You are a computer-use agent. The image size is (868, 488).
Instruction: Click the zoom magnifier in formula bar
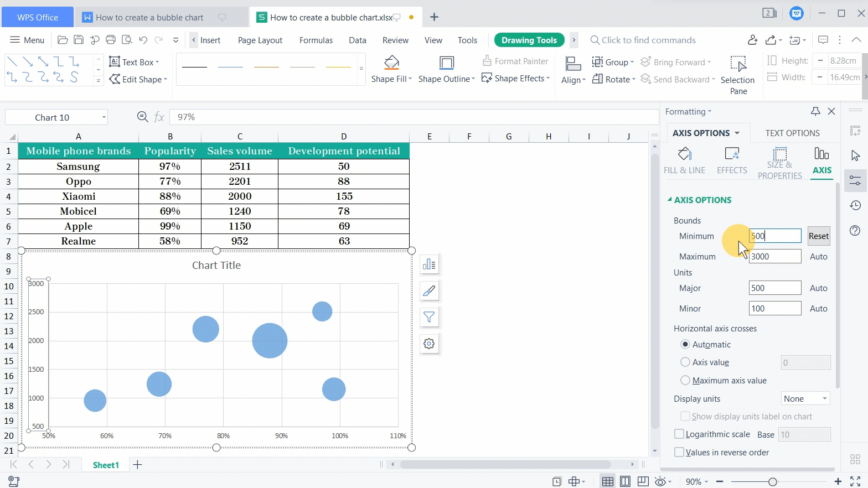tap(142, 117)
